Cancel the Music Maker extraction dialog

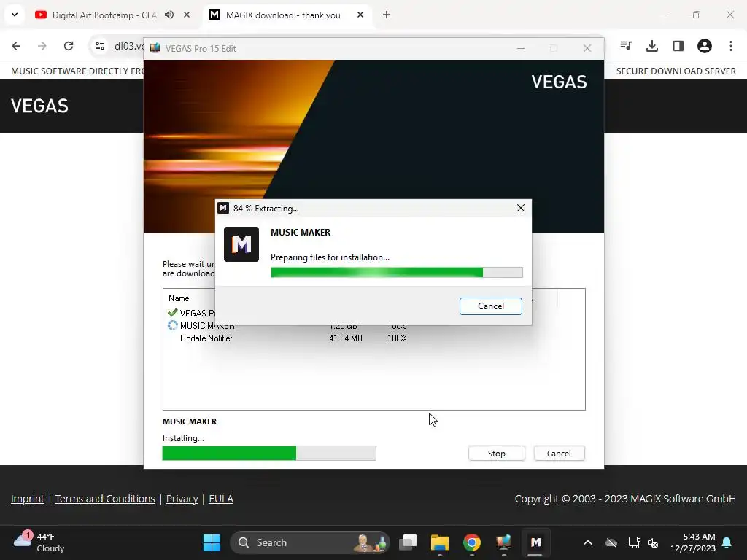[491, 306]
